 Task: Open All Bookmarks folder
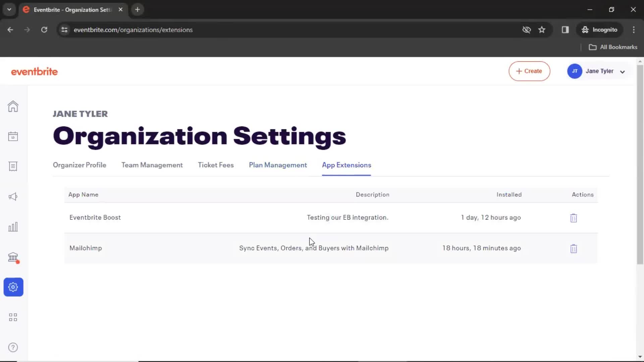coord(613,47)
